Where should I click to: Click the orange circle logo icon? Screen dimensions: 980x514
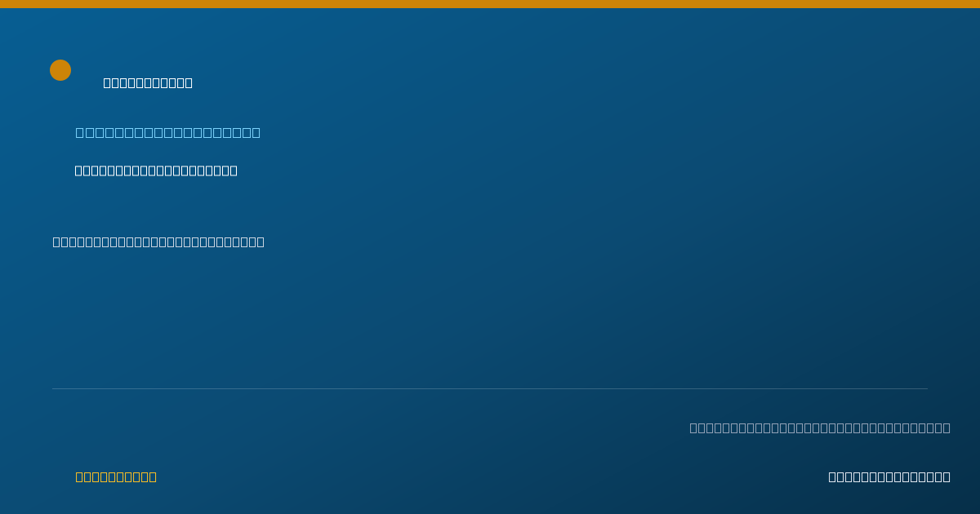[x=60, y=70]
